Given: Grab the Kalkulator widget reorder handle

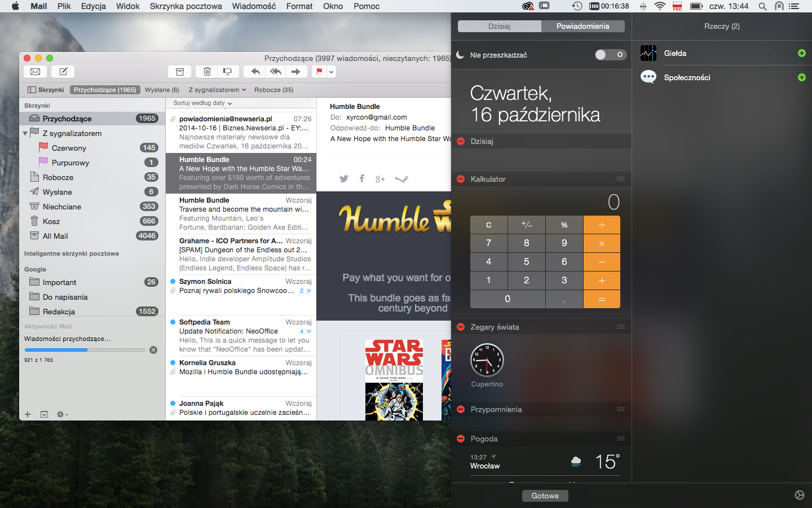Looking at the screenshot, I should coord(621,179).
